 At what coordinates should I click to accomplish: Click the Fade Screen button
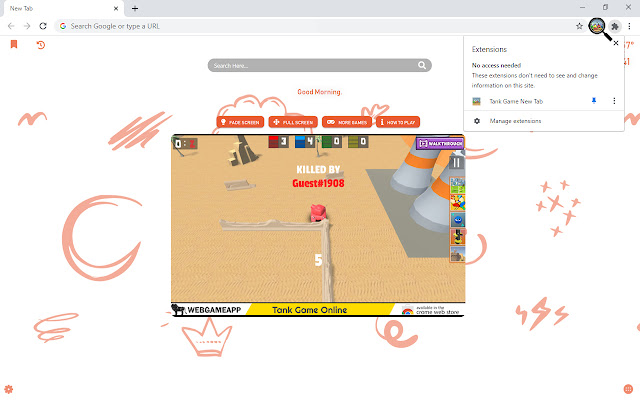(240, 122)
